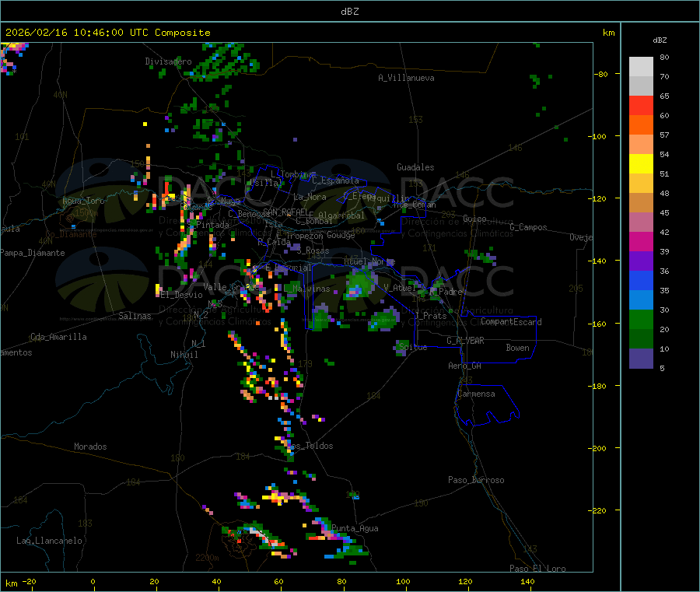Click the 'km' label at the bottom left
The image size is (700, 592).
[x=11, y=583]
